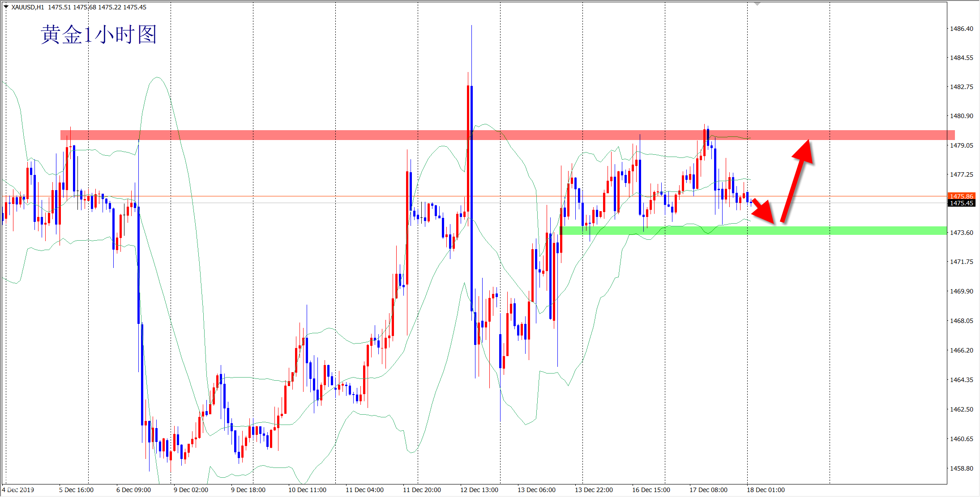Click the 4 Dec 2019 date label
The width and height of the screenshot is (980, 497).
coord(18,490)
